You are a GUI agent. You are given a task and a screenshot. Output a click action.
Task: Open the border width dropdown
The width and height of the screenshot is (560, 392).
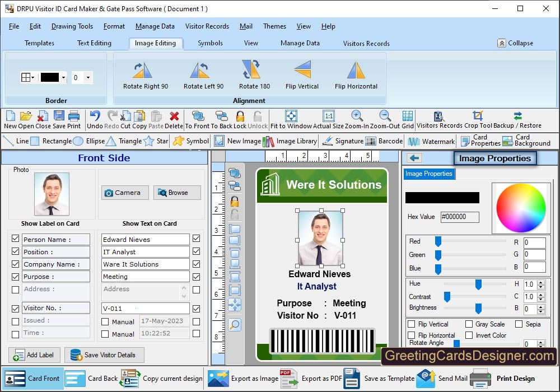click(x=88, y=77)
